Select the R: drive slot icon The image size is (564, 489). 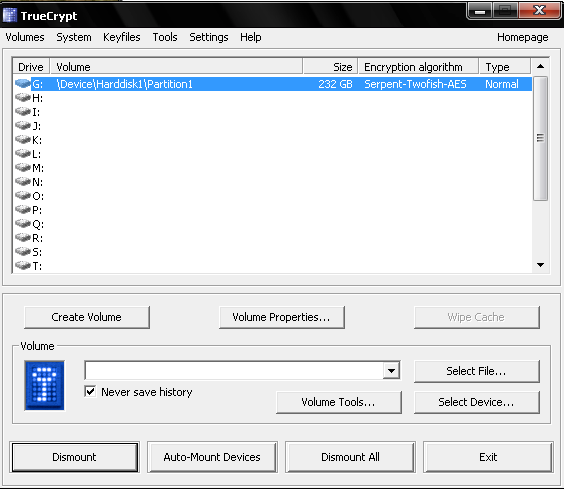click(23, 238)
